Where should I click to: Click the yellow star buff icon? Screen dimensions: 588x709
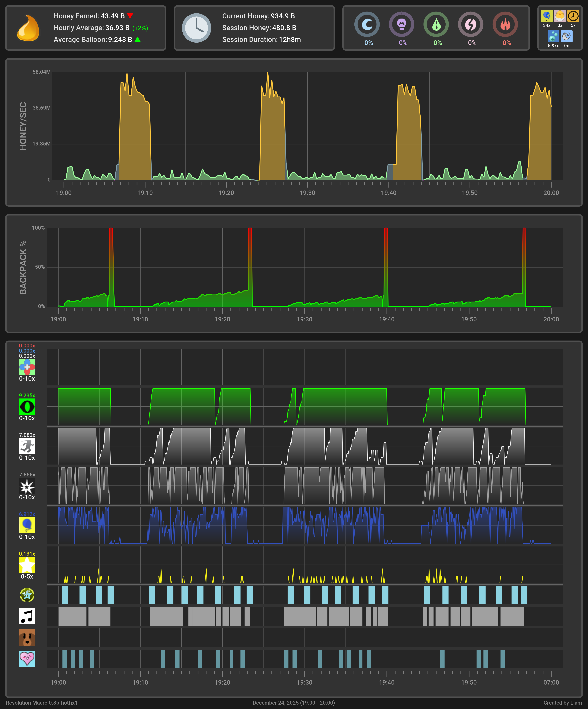[x=27, y=565]
